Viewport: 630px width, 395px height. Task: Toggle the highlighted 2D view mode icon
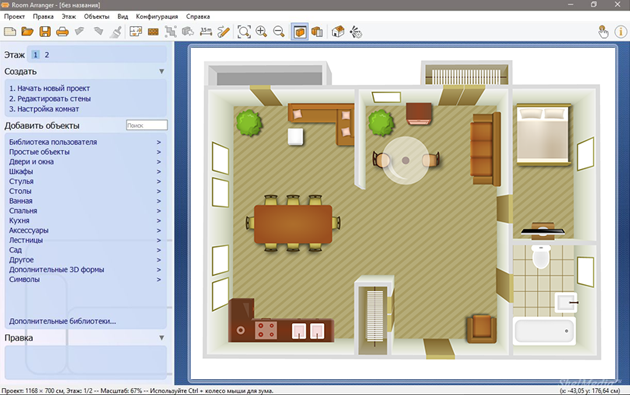pos(300,31)
